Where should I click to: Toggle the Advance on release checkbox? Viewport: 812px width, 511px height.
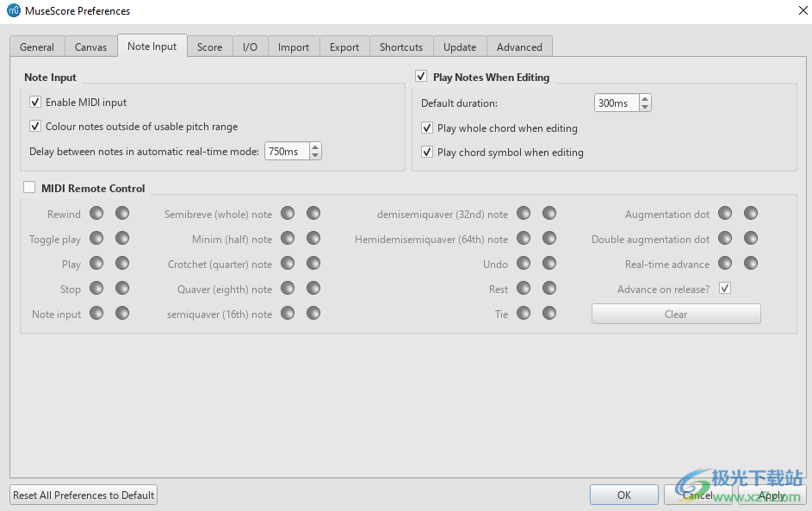coord(725,289)
